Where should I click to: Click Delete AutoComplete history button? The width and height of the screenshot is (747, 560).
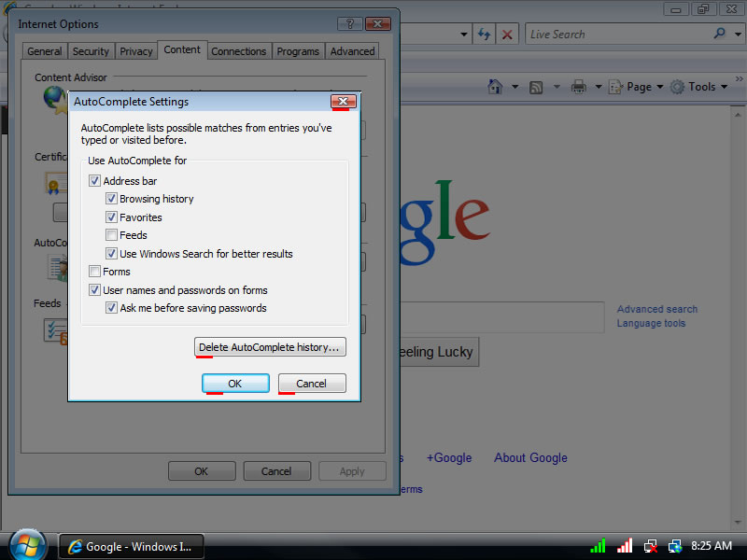coord(270,347)
